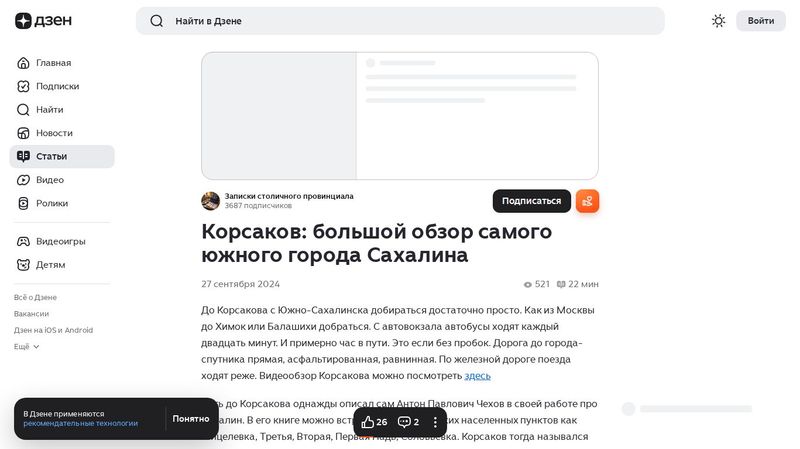Click the 'Подписаться' button

[531, 201]
